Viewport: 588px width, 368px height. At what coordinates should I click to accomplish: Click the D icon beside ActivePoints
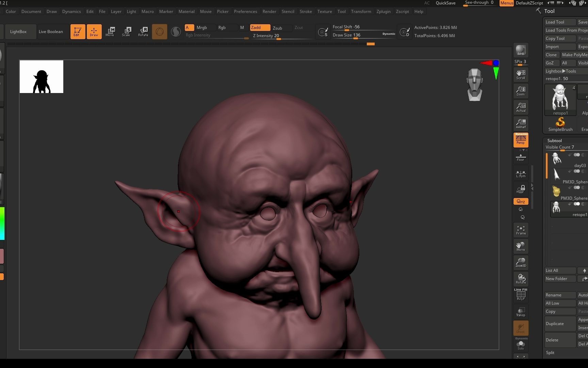405,32
